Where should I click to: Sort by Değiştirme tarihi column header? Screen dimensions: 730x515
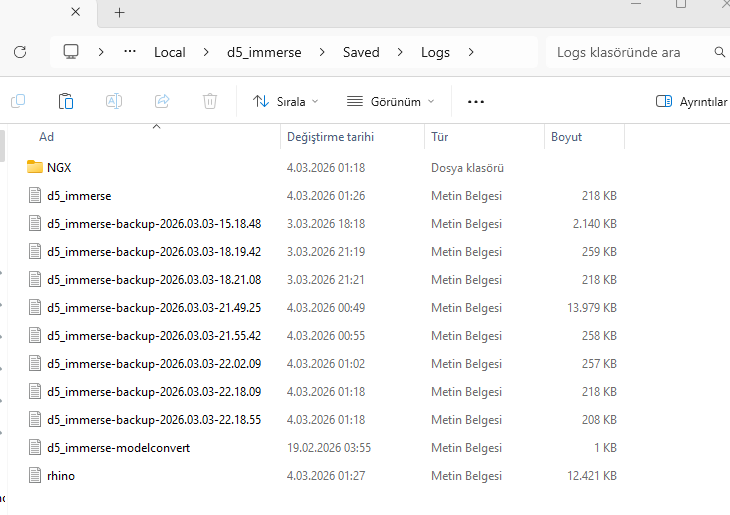330,136
